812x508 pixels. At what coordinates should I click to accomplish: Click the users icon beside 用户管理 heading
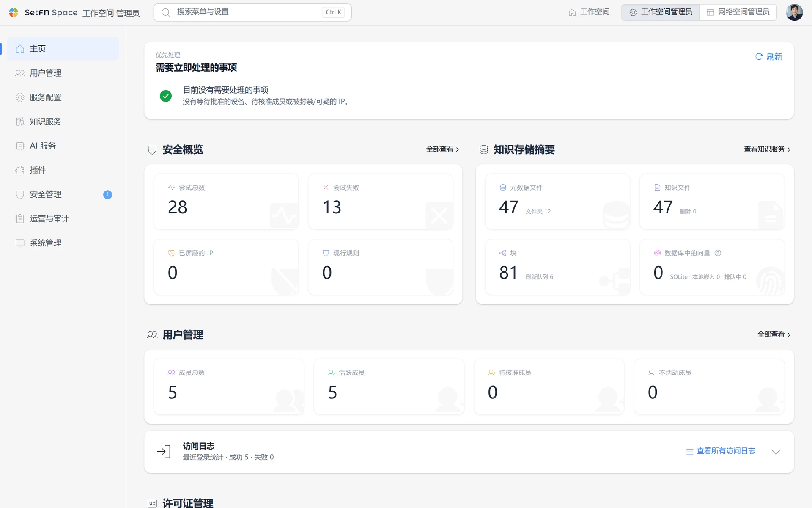pos(152,335)
